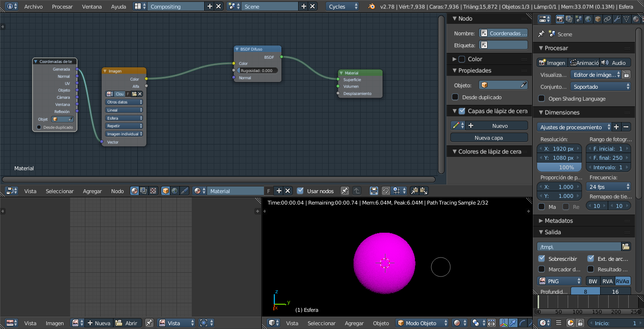Click the eyedropper in Objeto property field

point(523,85)
